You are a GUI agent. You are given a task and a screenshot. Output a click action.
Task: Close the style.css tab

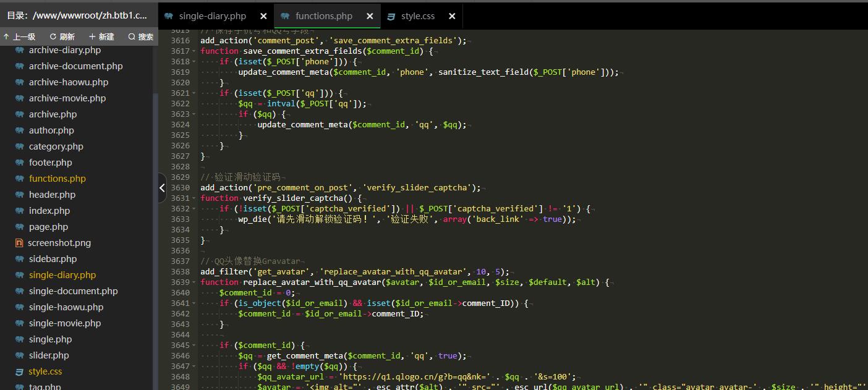tap(452, 16)
